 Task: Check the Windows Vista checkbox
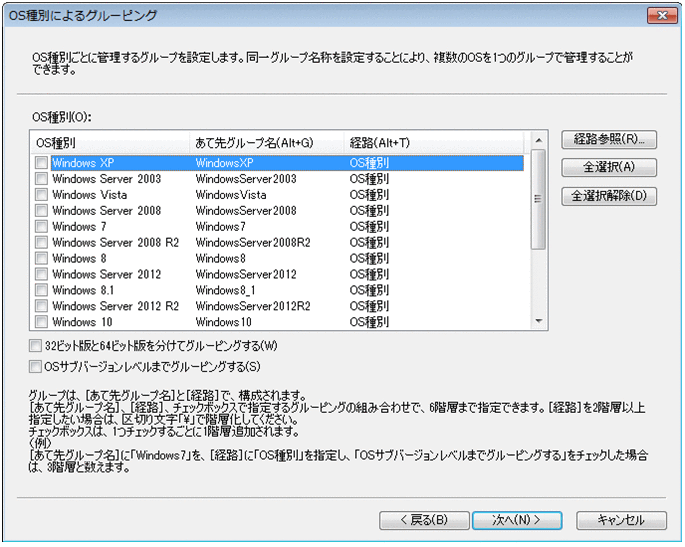click(x=42, y=195)
